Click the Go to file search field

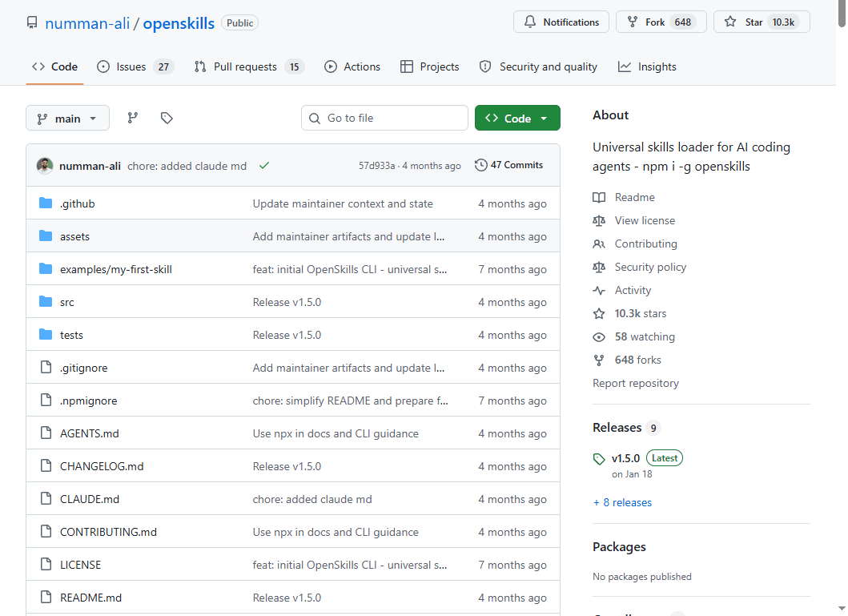tap(384, 118)
